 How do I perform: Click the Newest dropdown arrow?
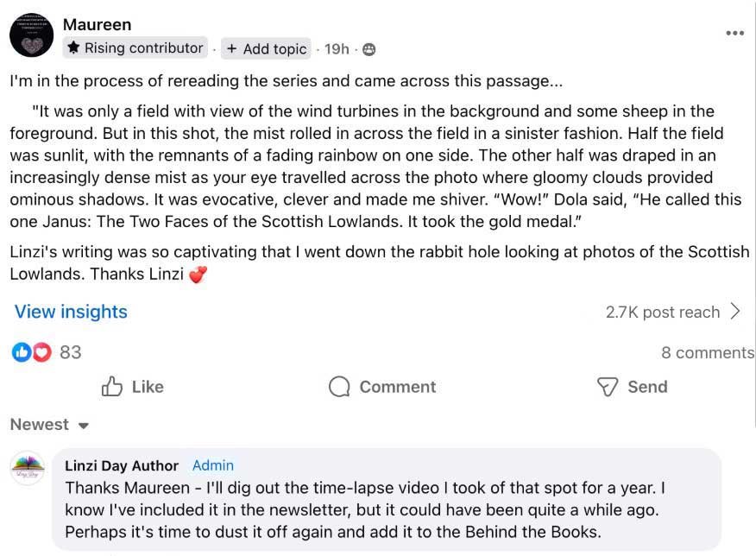[82, 425]
